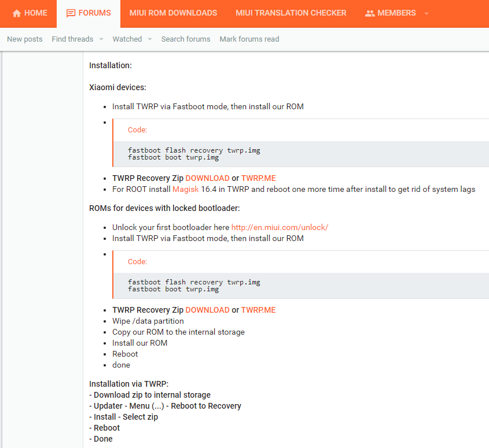Image resolution: width=489 pixels, height=448 pixels.
Task: Click the first Code: block label
Action: 137,130
